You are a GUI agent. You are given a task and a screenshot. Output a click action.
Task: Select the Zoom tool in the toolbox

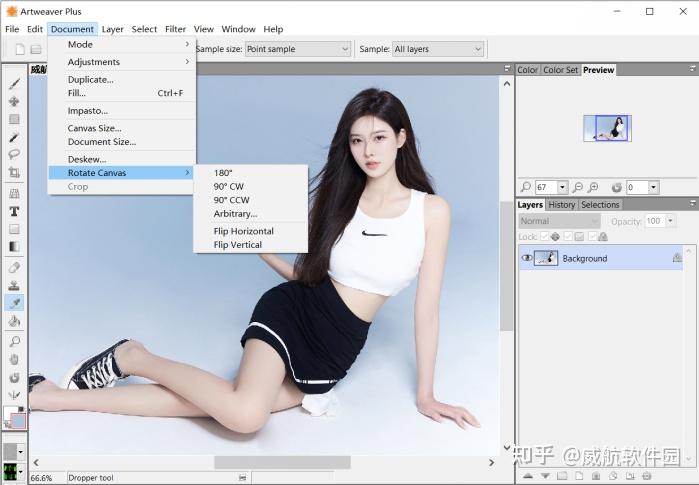coord(14,341)
